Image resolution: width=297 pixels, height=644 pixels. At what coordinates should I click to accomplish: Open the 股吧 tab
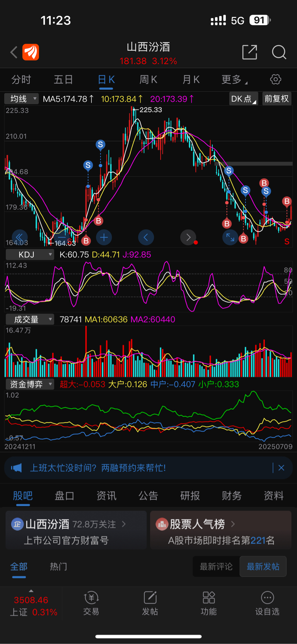point(23,496)
